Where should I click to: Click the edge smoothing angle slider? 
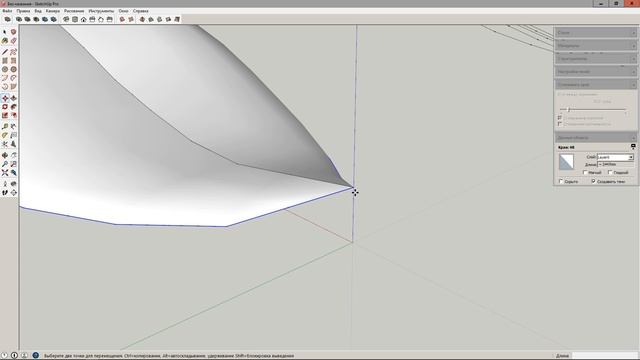(593, 109)
